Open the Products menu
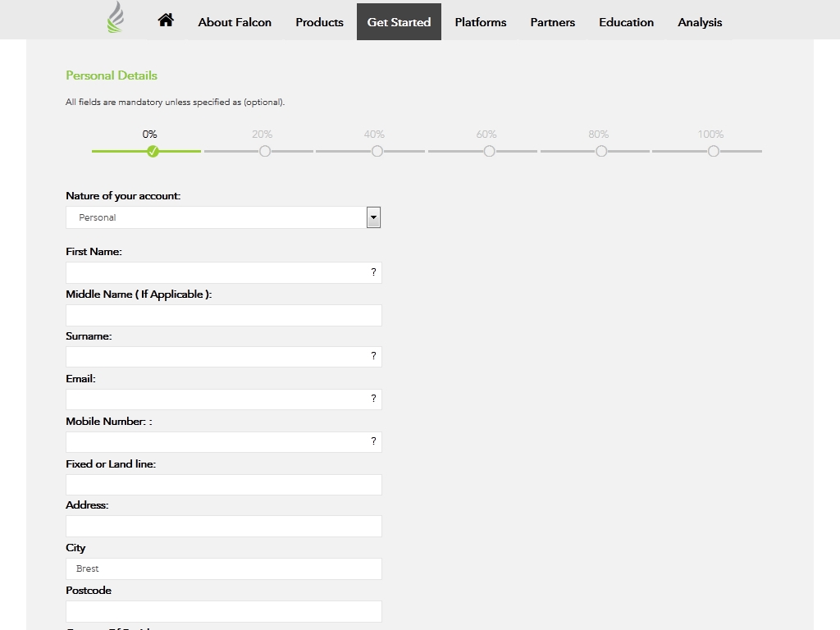Viewport: 840px width, 630px height. 319,22
